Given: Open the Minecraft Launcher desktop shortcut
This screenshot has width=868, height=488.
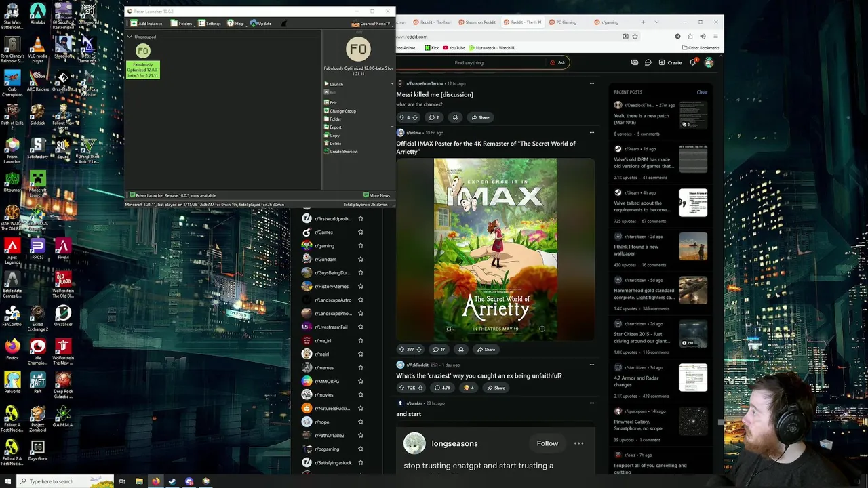Looking at the screenshot, I should (x=37, y=184).
